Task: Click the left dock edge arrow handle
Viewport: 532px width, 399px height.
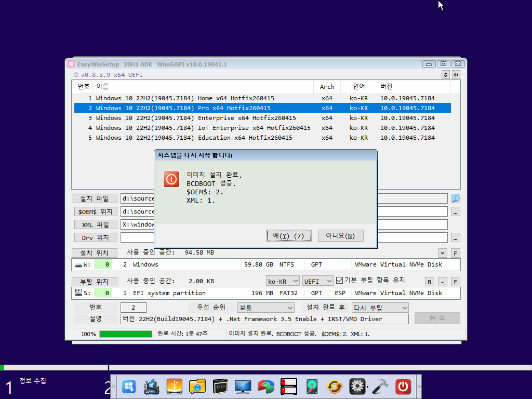Action: pyautogui.click(x=113, y=387)
